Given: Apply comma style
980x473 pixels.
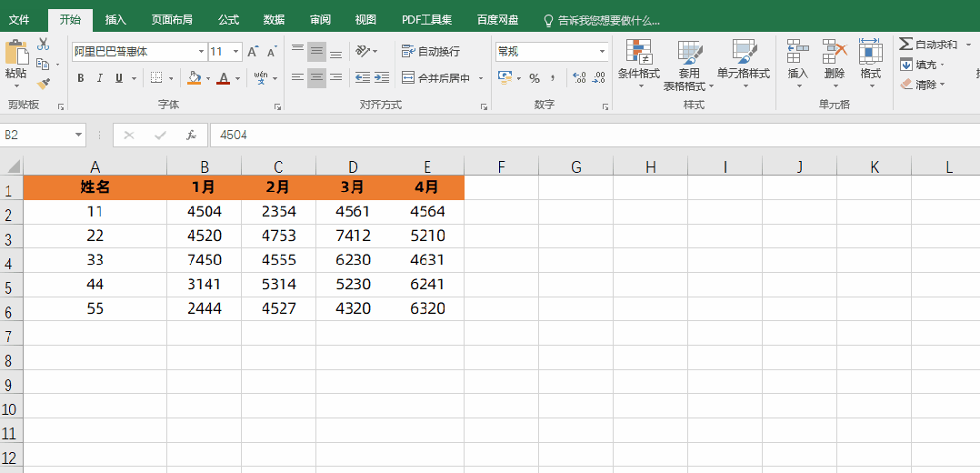Looking at the screenshot, I should 553,78.
